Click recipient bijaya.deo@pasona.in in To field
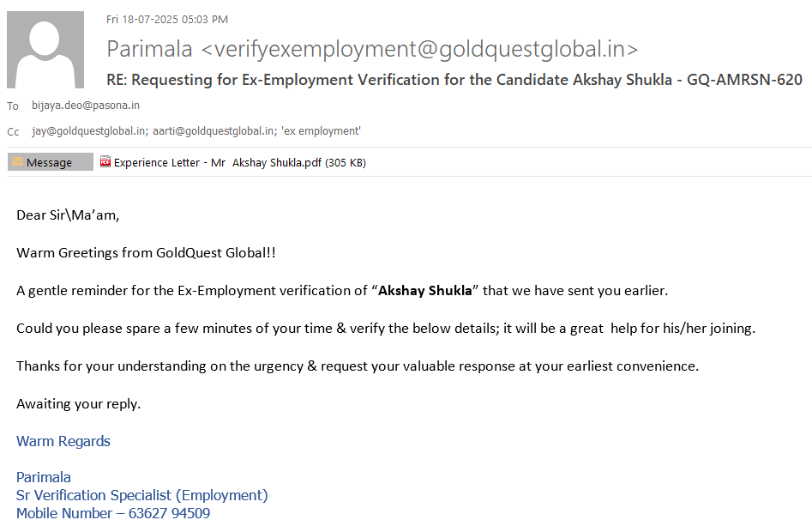 pyautogui.click(x=86, y=106)
